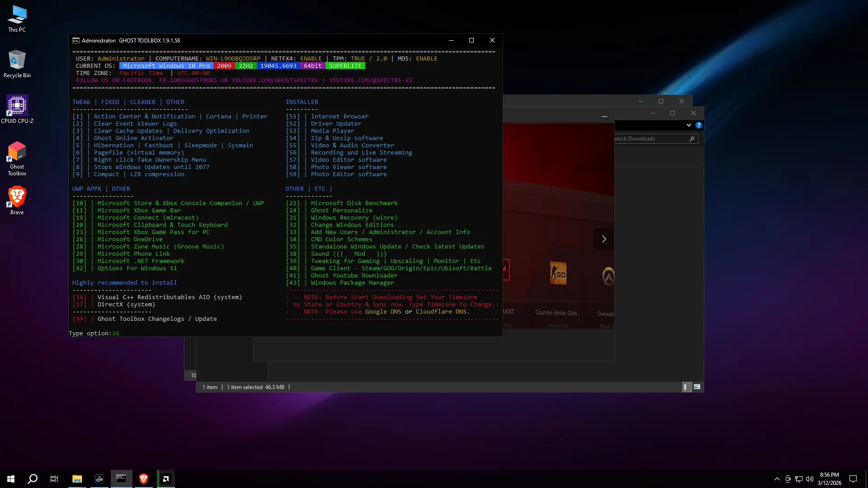
Task: Click Ghost Toolbox Changelogs / Update line
Action: pyautogui.click(x=145, y=319)
